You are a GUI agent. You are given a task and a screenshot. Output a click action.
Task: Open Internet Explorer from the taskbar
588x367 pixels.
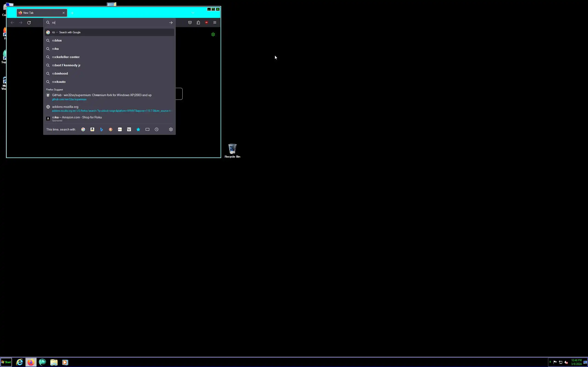(20, 362)
